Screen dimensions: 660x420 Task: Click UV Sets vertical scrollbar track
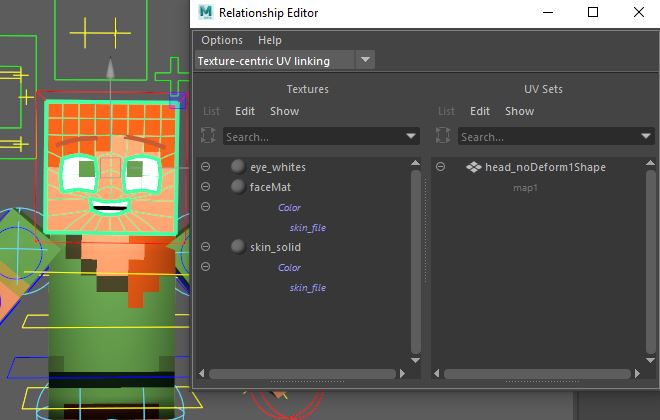(650, 261)
